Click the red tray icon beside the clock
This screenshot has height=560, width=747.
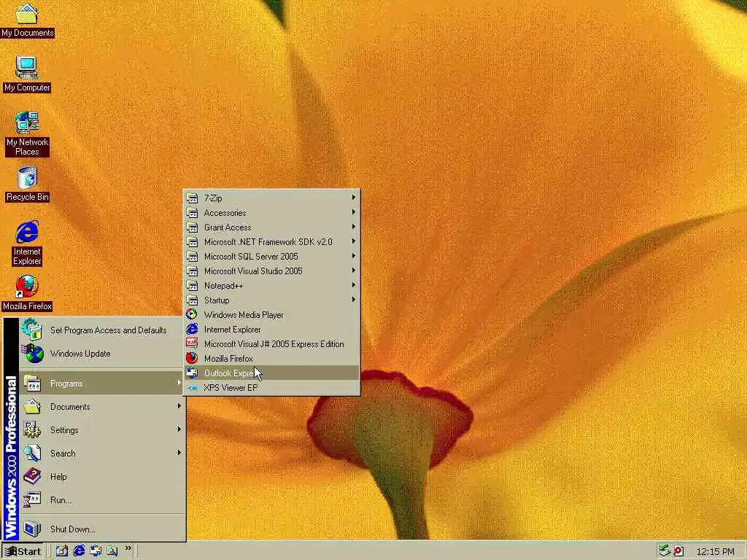[679, 551]
